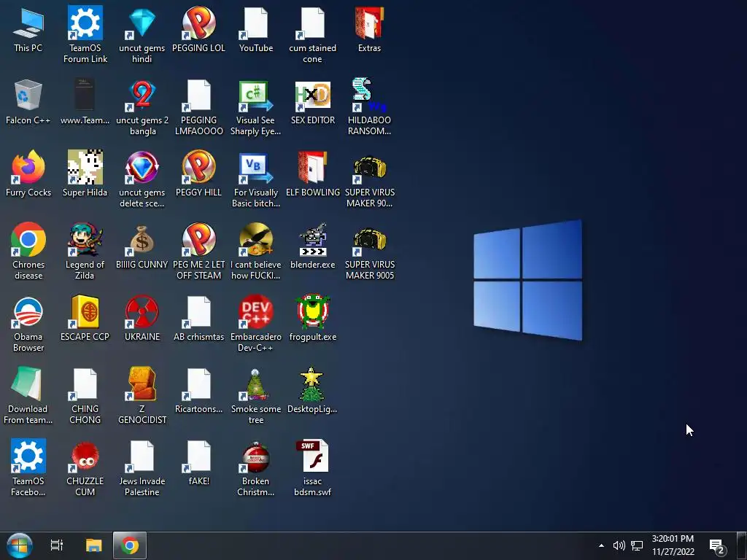747x560 pixels.
Task: Select the blender.exe icon
Action: coord(312,246)
